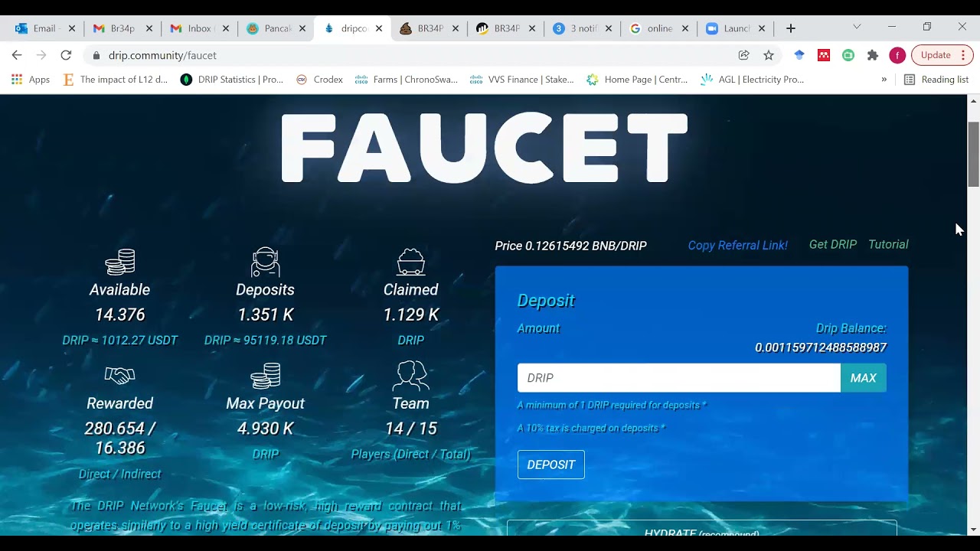This screenshot has height=551, width=980.
Task: Reload the drip.community page
Action: click(66, 55)
